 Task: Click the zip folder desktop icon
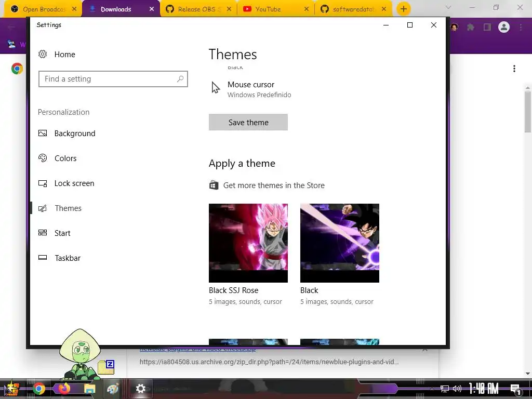[x=106, y=367]
